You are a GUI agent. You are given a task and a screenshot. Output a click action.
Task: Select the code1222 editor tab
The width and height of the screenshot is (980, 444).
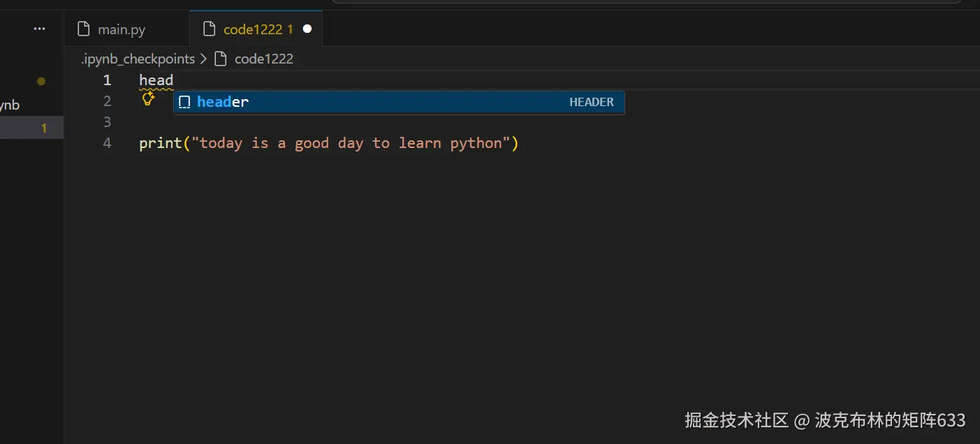[253, 29]
